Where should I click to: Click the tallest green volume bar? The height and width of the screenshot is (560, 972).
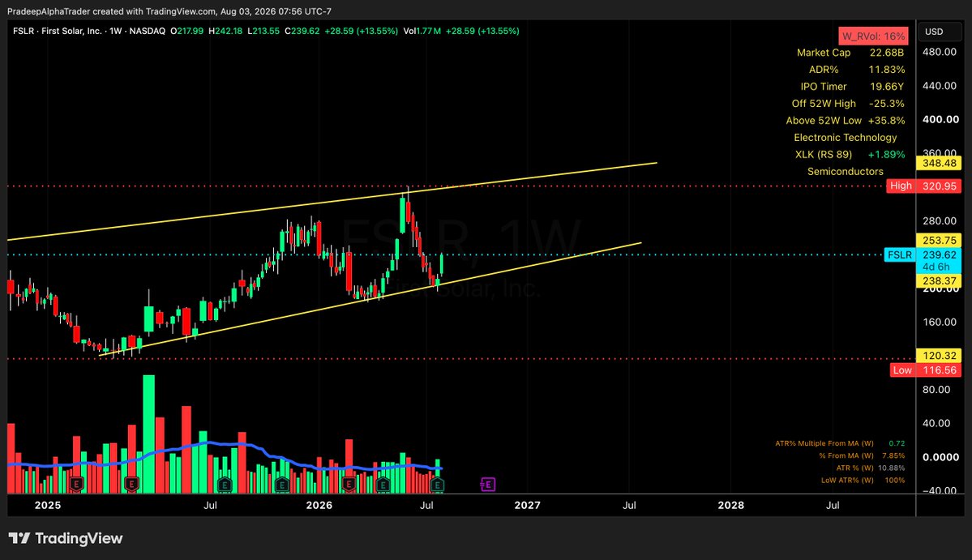pyautogui.click(x=149, y=434)
